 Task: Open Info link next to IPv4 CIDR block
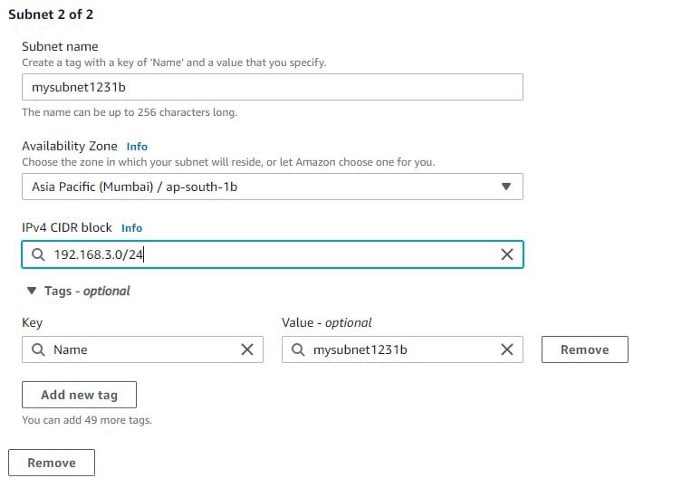[132, 228]
